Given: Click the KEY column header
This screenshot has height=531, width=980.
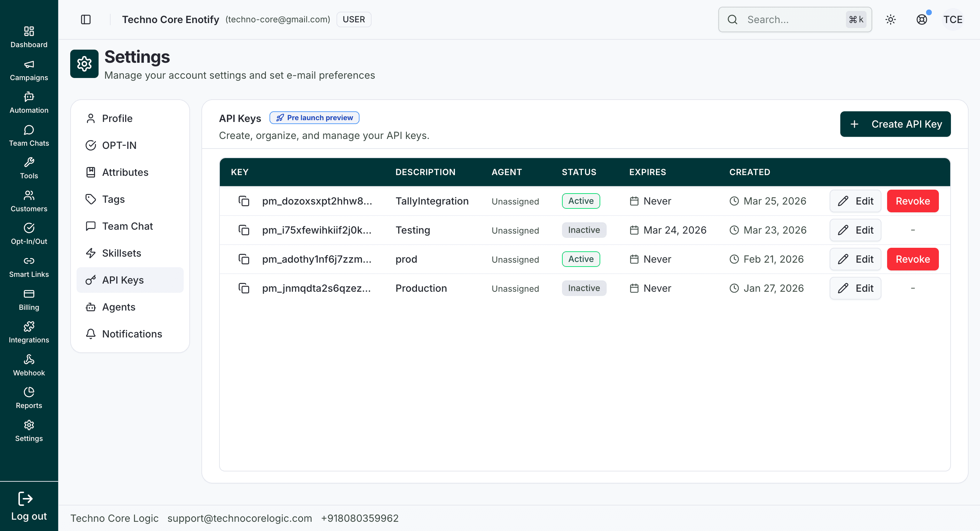Looking at the screenshot, I should point(240,172).
